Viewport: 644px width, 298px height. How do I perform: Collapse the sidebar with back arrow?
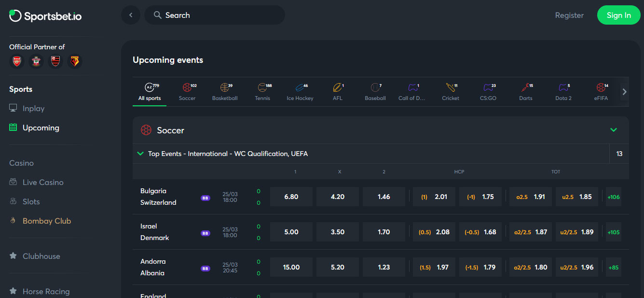[131, 15]
